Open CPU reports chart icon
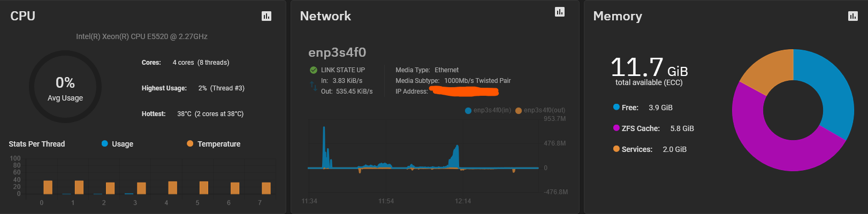 [x=267, y=16]
